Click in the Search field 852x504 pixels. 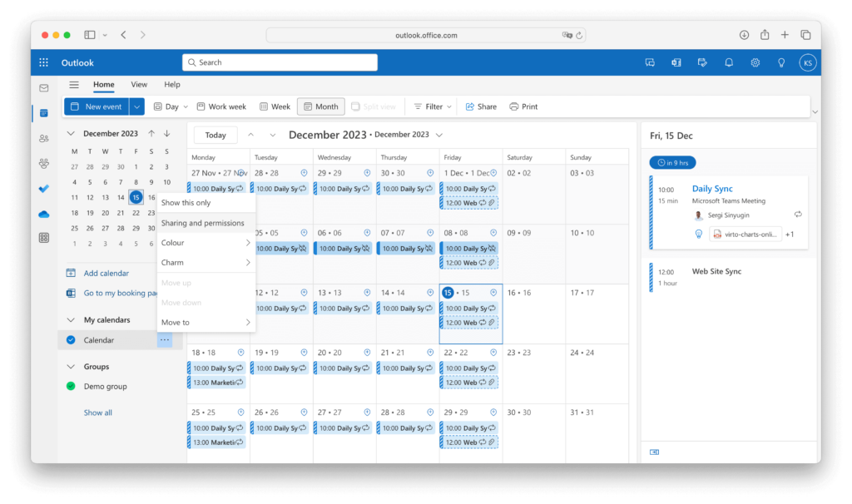pyautogui.click(x=279, y=62)
